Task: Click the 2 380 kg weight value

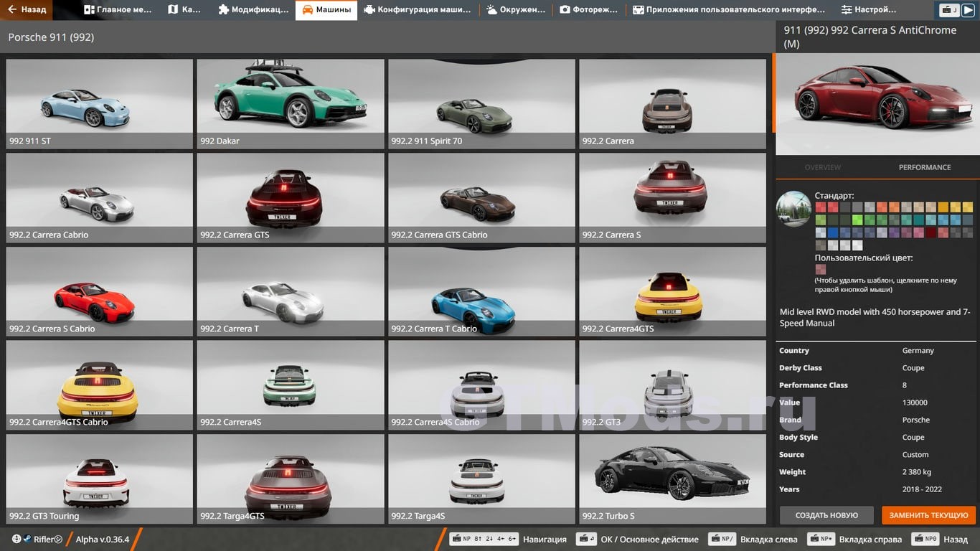Action: pyautogui.click(x=917, y=472)
